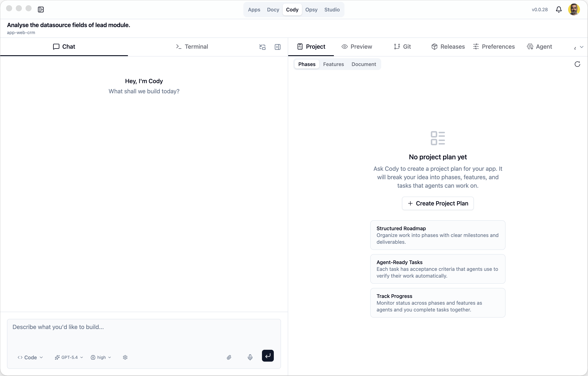This screenshot has width=588, height=376.
Task: Refresh the project plan panel
Action: (577, 64)
